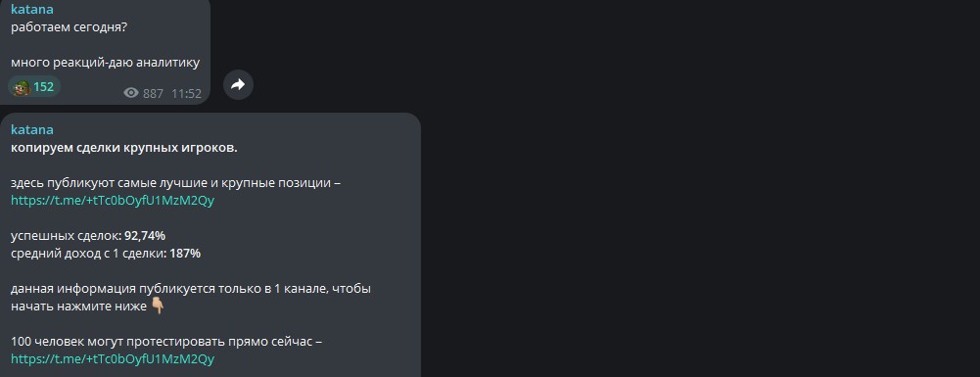Click the bold '92,74%' success rate

pyautogui.click(x=145, y=236)
